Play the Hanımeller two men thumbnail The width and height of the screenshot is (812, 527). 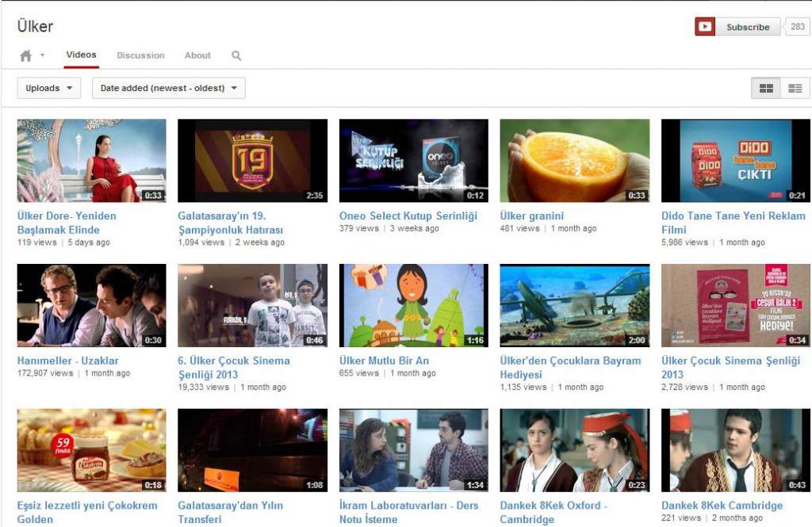pyautogui.click(x=92, y=305)
